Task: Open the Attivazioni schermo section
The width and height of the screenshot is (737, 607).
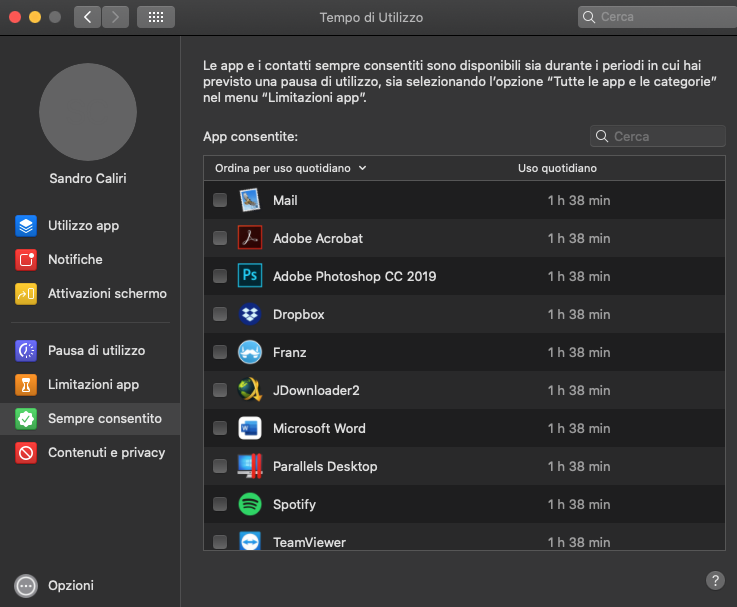Action: tap(90, 294)
